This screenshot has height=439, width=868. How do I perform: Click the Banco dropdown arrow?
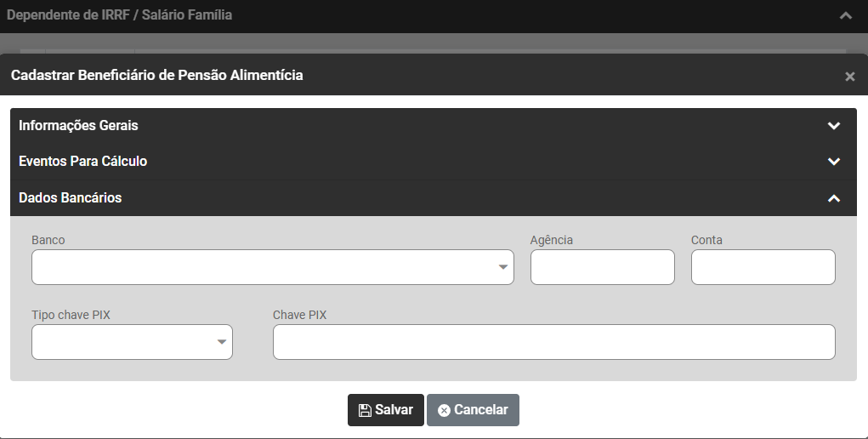coord(502,267)
